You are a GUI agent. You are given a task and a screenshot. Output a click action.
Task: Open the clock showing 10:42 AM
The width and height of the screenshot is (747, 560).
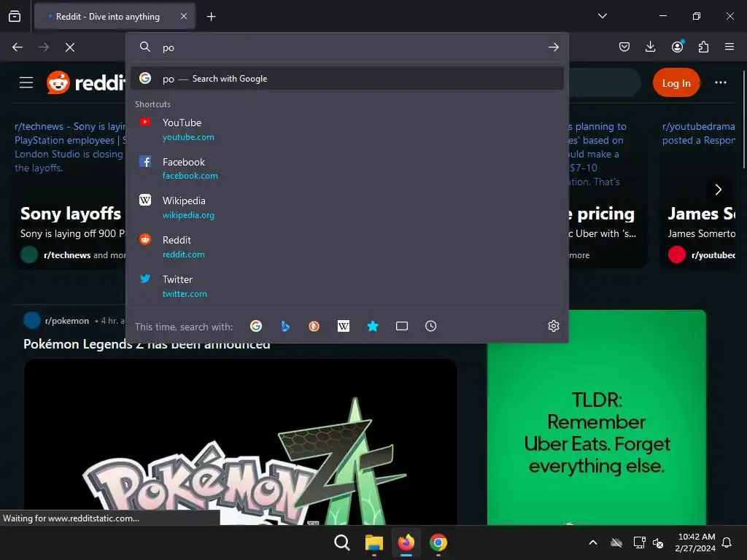tap(695, 542)
